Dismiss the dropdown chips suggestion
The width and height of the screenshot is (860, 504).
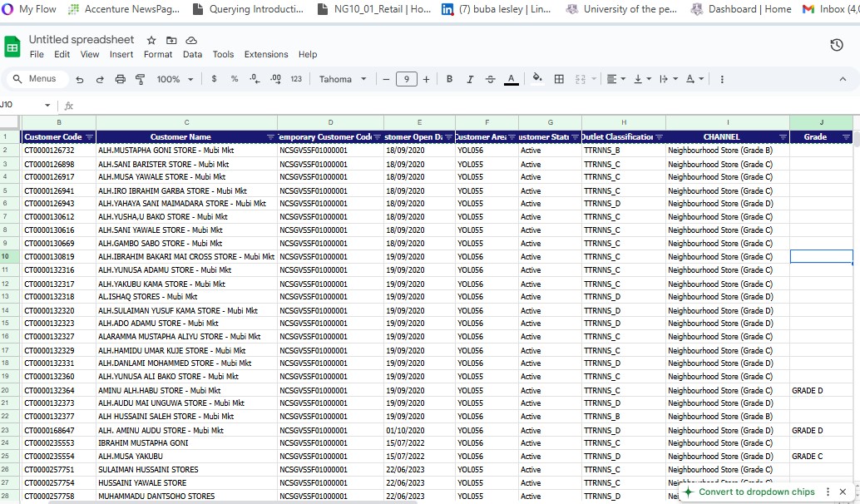(x=843, y=492)
